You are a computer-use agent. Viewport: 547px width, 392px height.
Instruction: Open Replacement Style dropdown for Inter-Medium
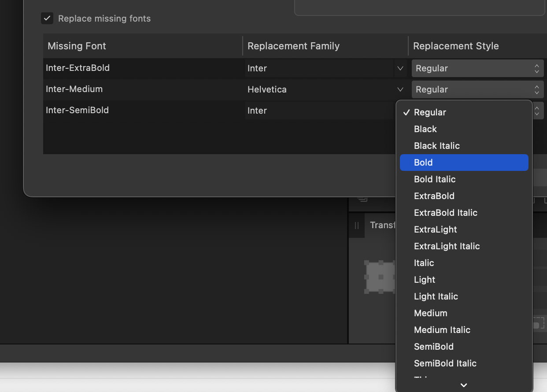click(x=478, y=89)
